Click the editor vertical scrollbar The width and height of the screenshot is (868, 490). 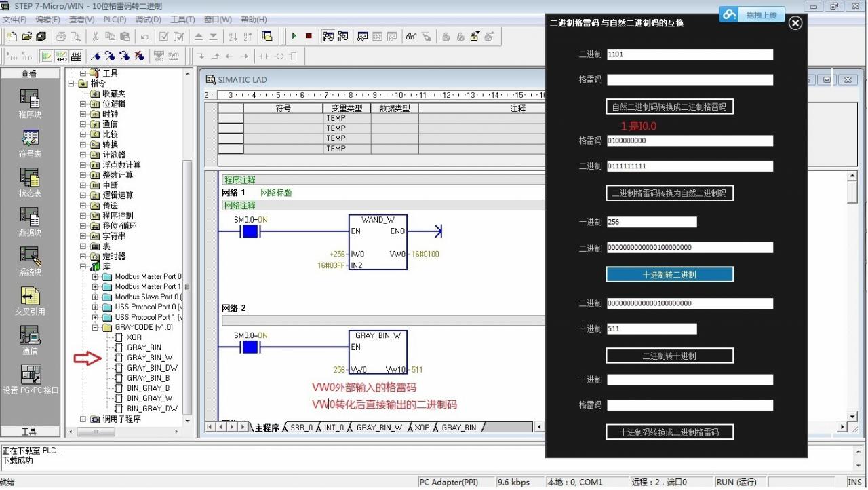pyautogui.click(x=852, y=194)
